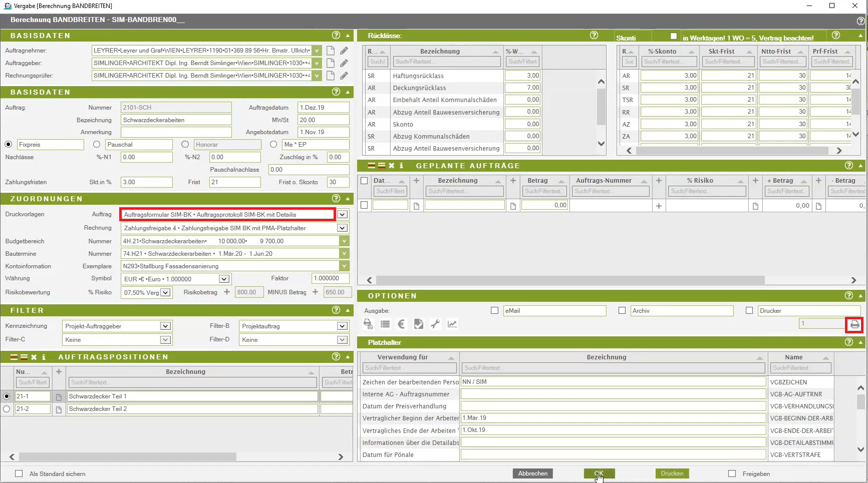Click the red-outlined printer icon

pyautogui.click(x=854, y=324)
